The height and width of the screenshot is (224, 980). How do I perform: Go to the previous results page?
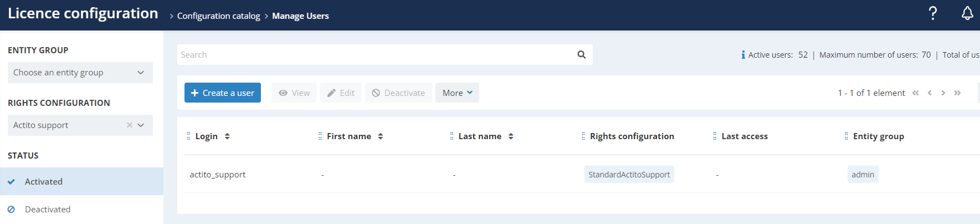pyautogui.click(x=930, y=93)
